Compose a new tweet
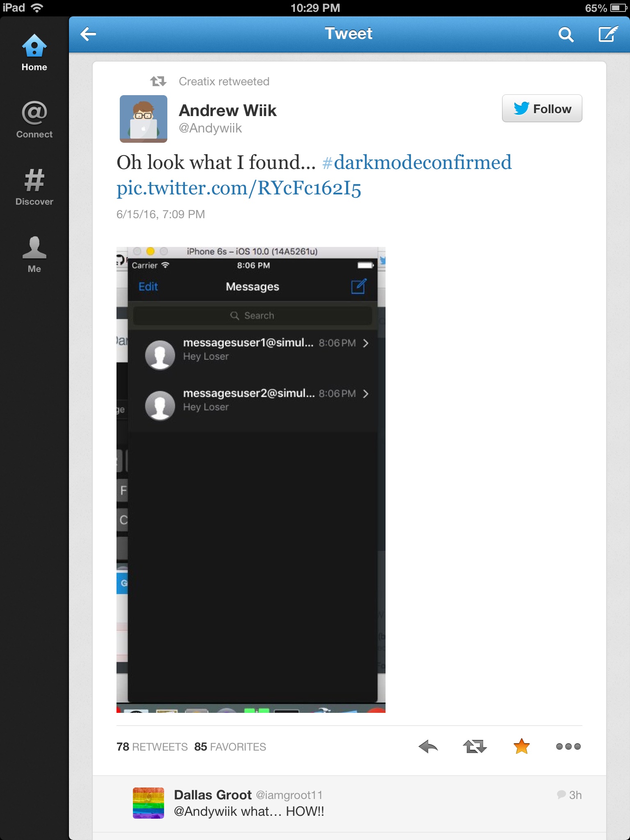Screen dimensions: 630x840 coord(608,34)
